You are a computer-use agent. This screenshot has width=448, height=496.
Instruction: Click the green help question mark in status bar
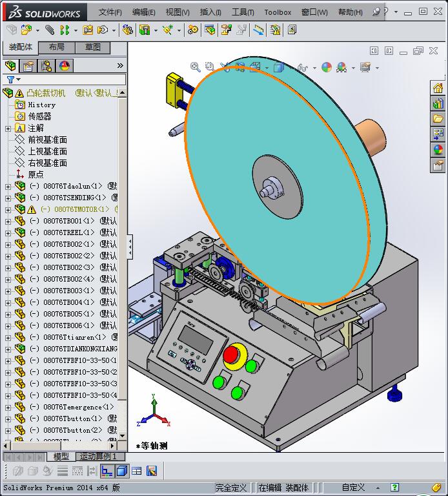point(394,488)
